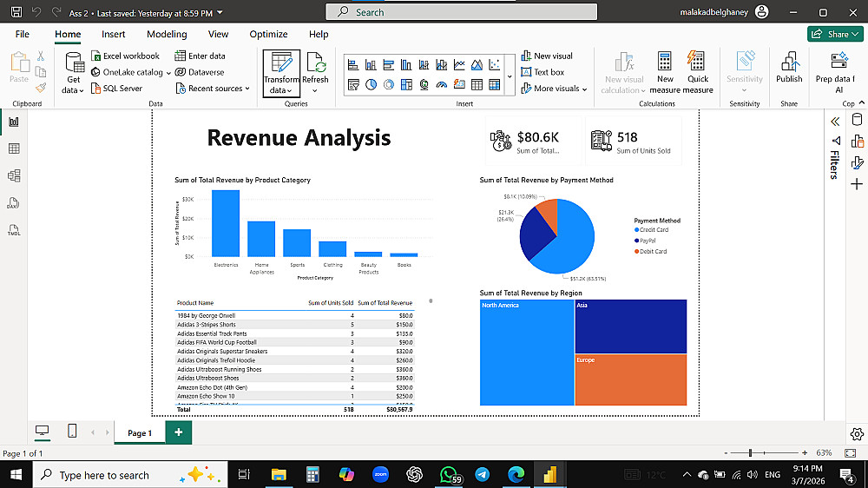This screenshot has width=868, height=488.
Task: Toggle PayPal in payment legend
Action: click(x=645, y=241)
